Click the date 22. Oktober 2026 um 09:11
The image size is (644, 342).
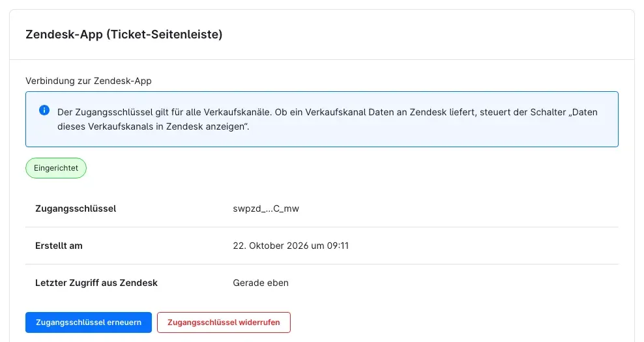coord(291,246)
